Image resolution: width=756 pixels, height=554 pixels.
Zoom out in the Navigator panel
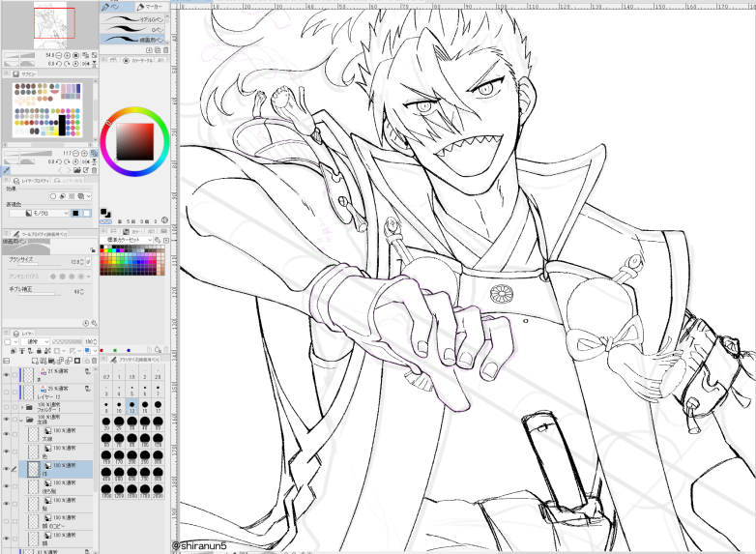pos(60,55)
